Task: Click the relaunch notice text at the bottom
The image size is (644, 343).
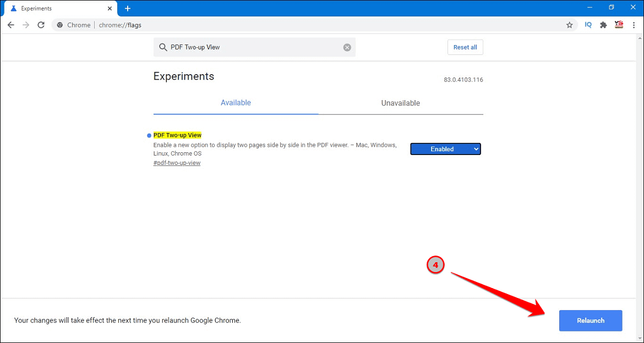Action: point(127,320)
